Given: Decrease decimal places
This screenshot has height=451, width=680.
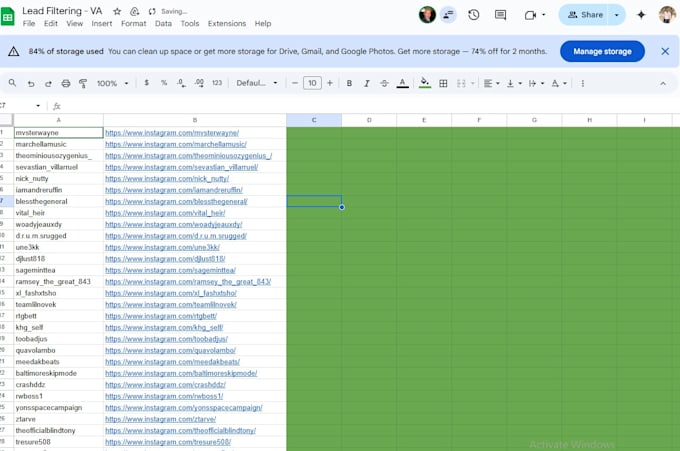Looking at the screenshot, I should [x=181, y=83].
